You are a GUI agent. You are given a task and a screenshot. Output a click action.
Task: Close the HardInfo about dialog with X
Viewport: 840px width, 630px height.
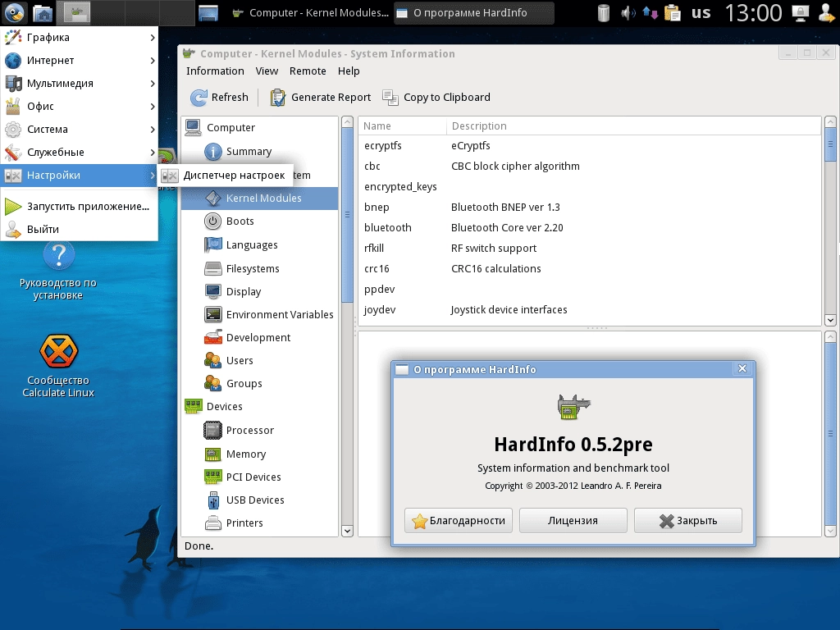coord(742,368)
